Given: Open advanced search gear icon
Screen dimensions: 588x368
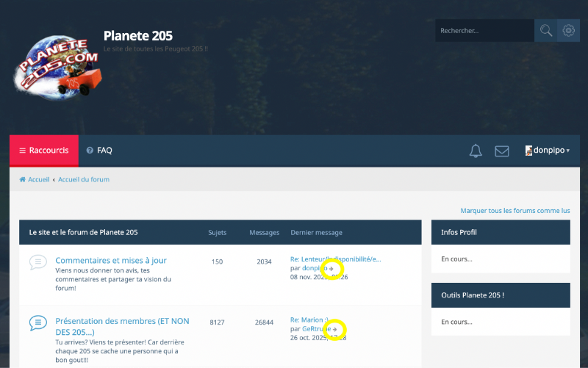Looking at the screenshot, I should 568,31.
